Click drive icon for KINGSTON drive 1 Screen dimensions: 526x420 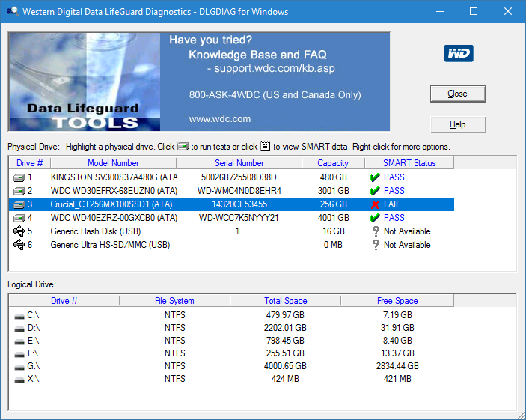(x=19, y=177)
